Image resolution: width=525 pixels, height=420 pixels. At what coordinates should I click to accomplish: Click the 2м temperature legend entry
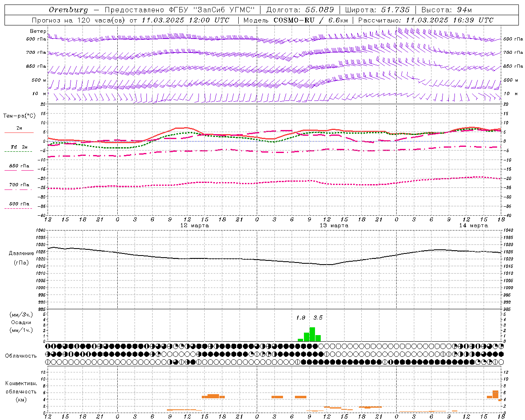[x=19, y=128]
